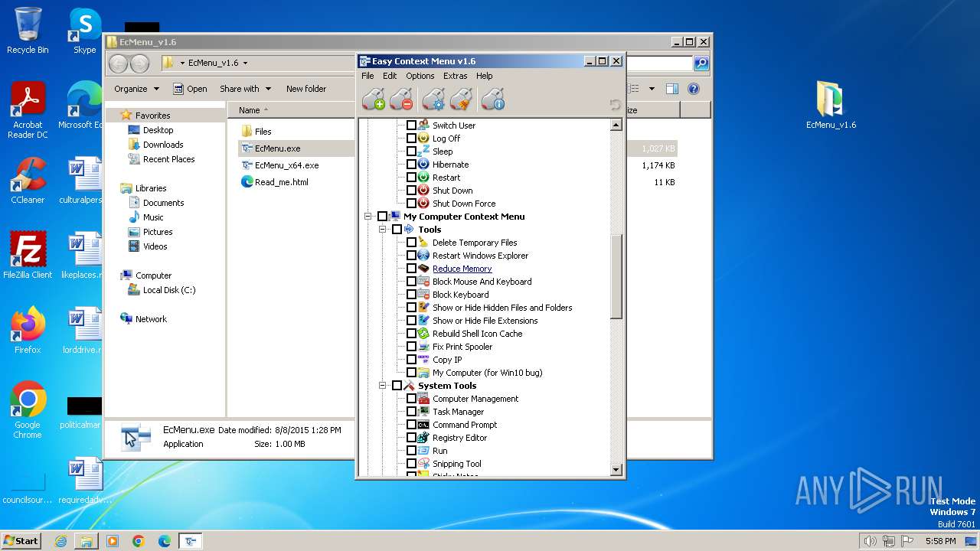
Task: Collapse the Tools tree node
Action: (x=383, y=230)
